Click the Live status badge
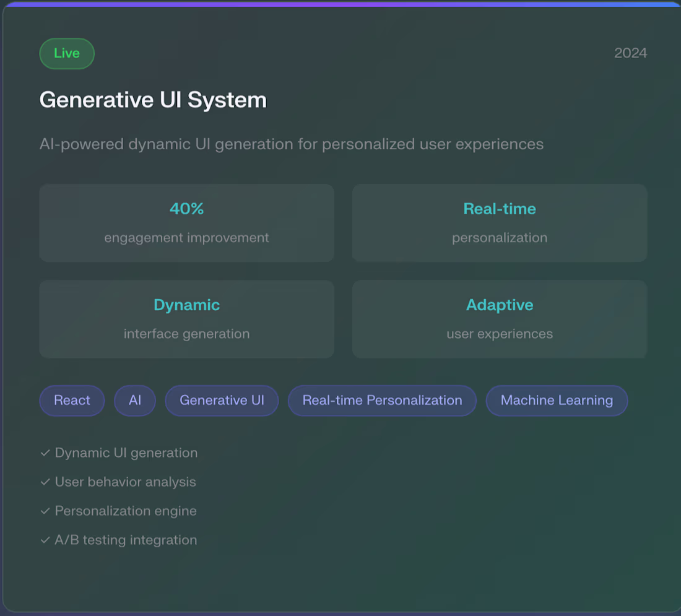This screenshot has width=681, height=616. (x=66, y=53)
